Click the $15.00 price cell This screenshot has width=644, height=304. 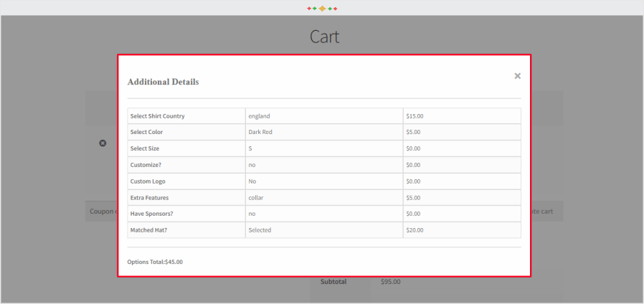click(463, 116)
